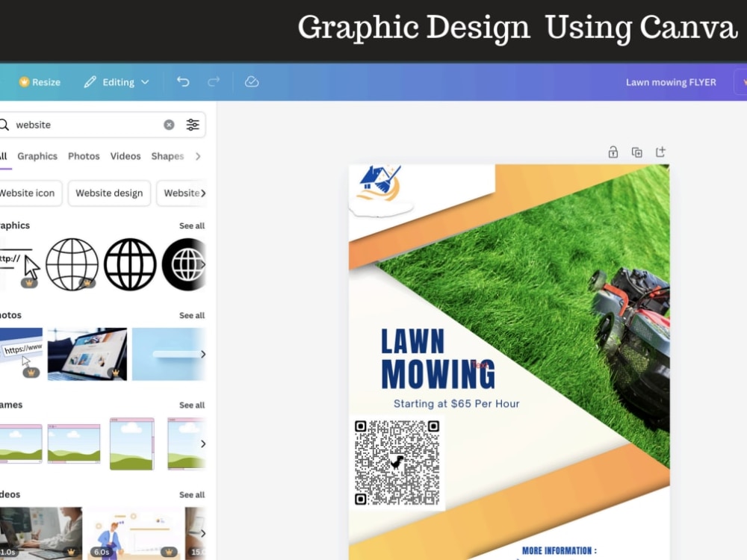Next arrow in Frames row

point(203,444)
